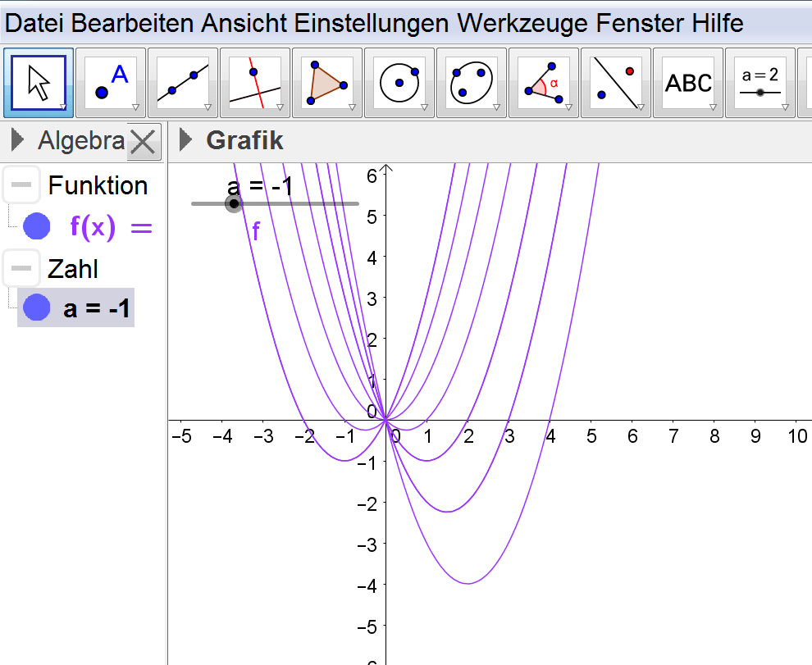Screen dimensions: 812x665
Task: Choose the Ellipse conic tool
Action: coord(472,83)
